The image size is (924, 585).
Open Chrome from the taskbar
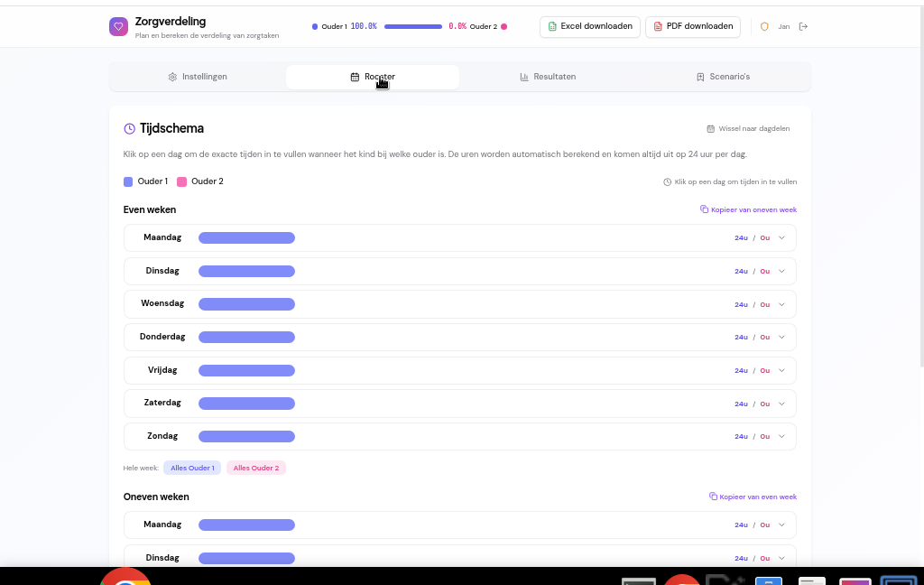[125, 578]
